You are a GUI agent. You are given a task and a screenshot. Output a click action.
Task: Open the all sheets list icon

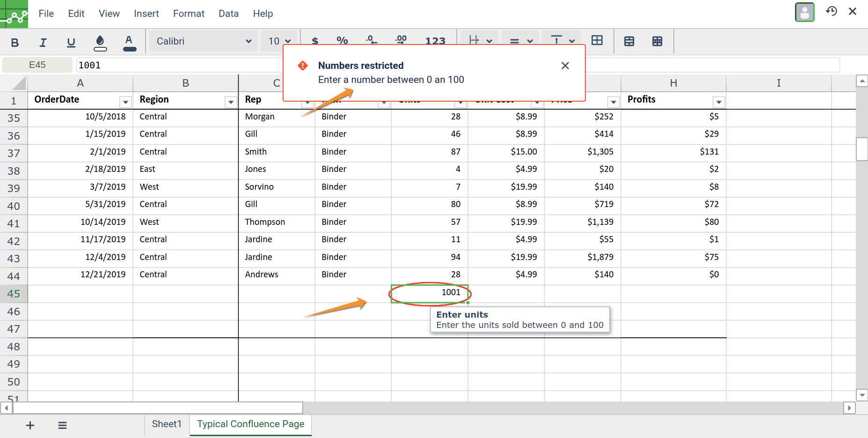click(x=62, y=425)
